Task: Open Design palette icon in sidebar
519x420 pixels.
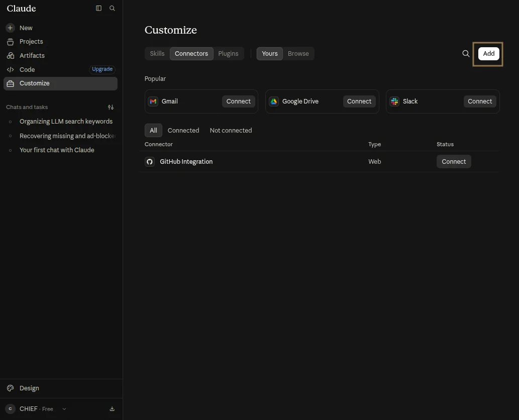Action: (10, 388)
